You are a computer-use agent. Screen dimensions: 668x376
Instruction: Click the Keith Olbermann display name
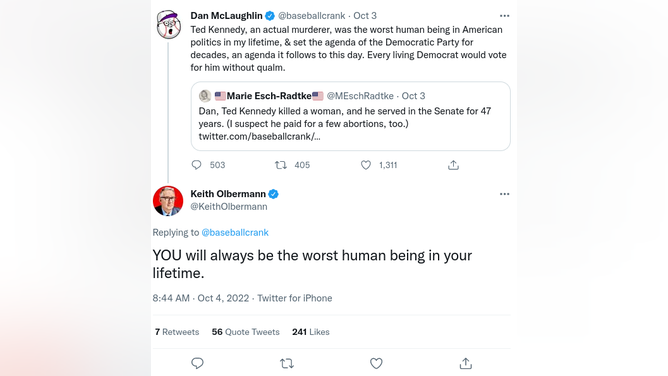[228, 194]
